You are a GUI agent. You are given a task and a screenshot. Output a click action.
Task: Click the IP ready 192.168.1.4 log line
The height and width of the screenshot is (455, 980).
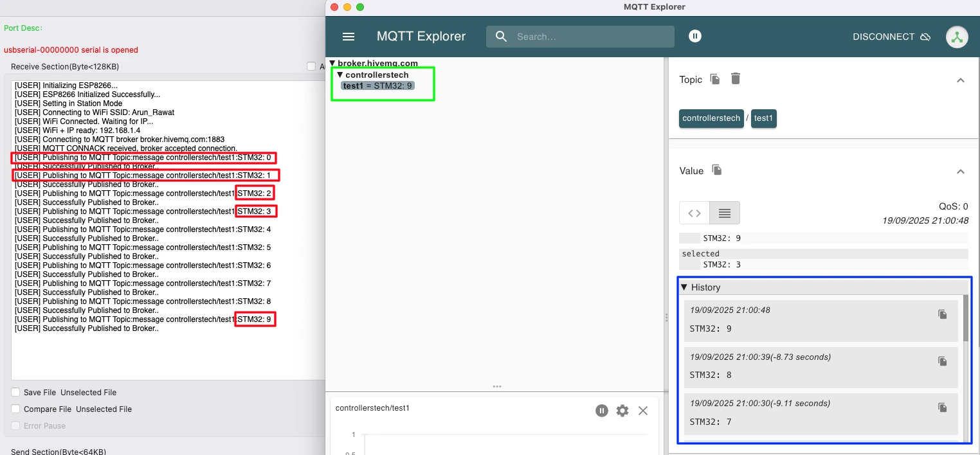pos(77,130)
